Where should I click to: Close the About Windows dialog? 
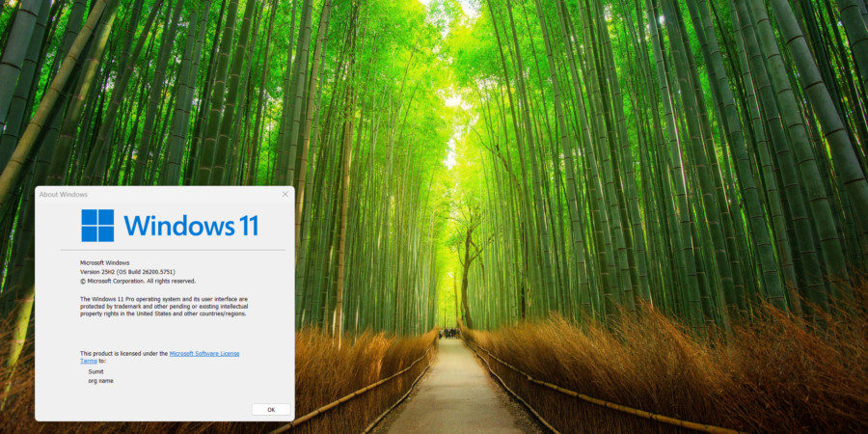coord(285,194)
